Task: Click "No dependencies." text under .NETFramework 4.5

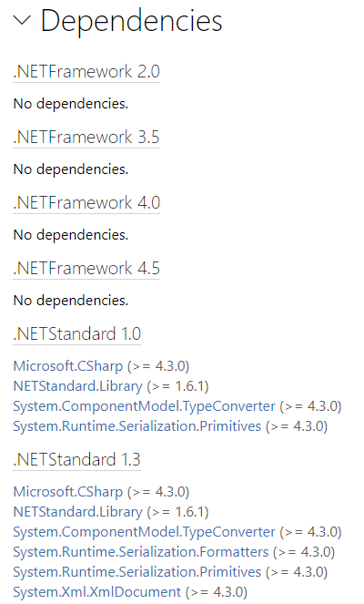Action: pos(71,300)
